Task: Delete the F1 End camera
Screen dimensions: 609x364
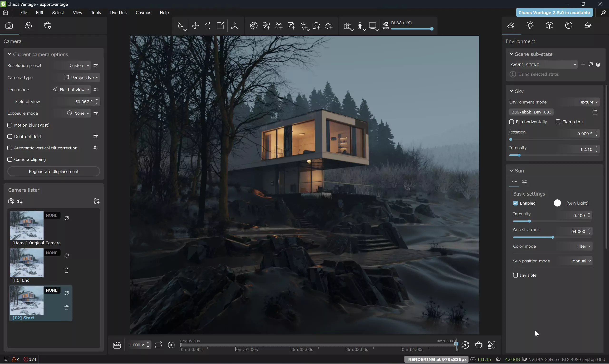Action: click(x=66, y=270)
